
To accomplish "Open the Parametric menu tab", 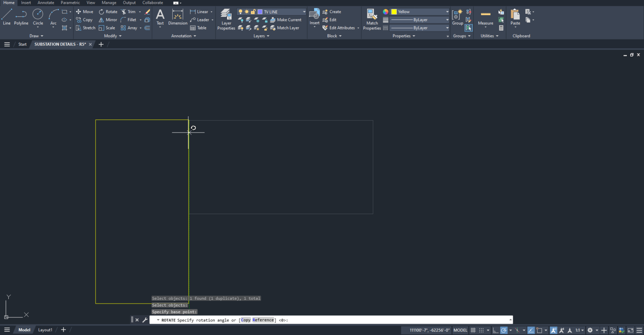I will pyautogui.click(x=70, y=3).
